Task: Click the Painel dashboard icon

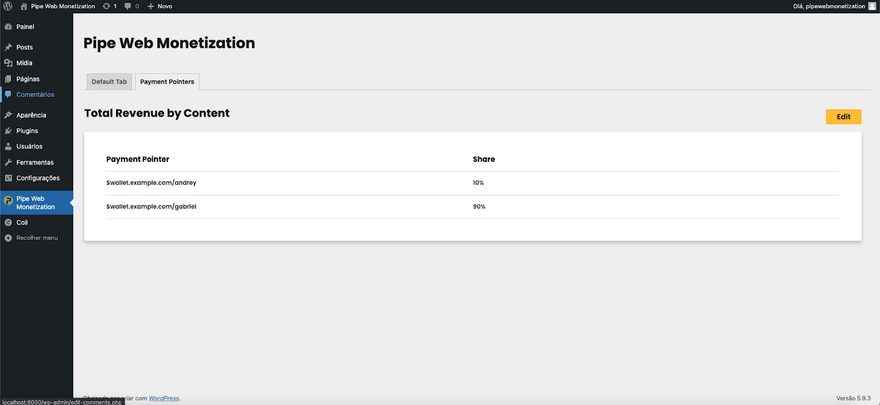Action: (8, 27)
